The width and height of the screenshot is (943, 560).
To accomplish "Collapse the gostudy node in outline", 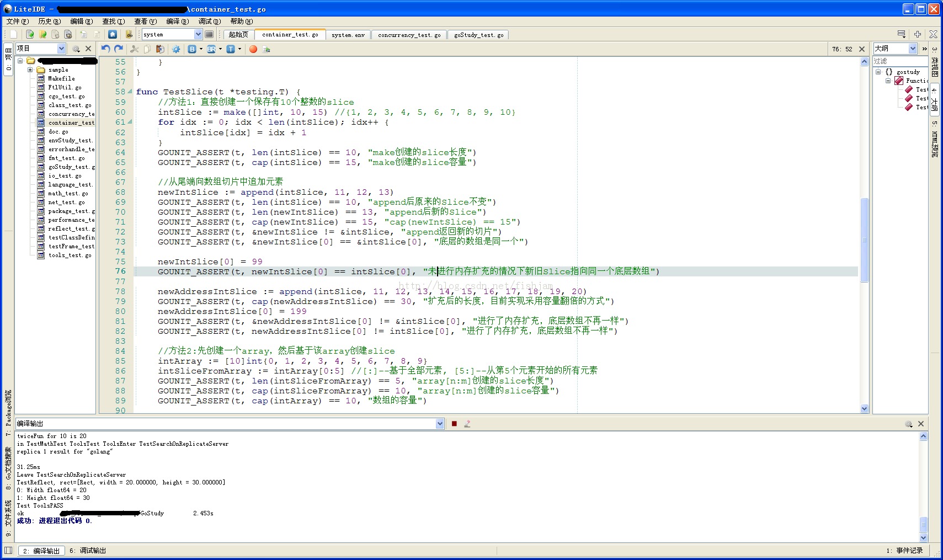I will pos(878,72).
